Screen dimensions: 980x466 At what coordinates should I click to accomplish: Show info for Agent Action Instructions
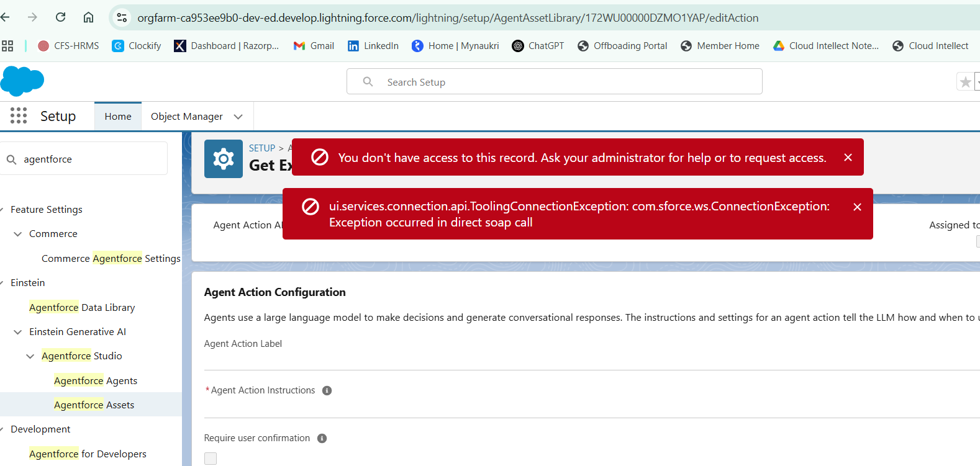pyautogui.click(x=327, y=390)
